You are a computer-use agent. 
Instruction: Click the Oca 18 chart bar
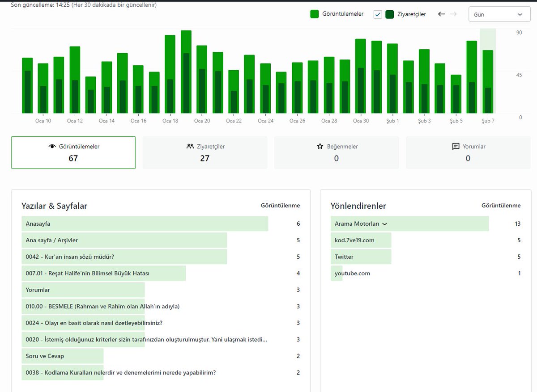tap(170, 74)
